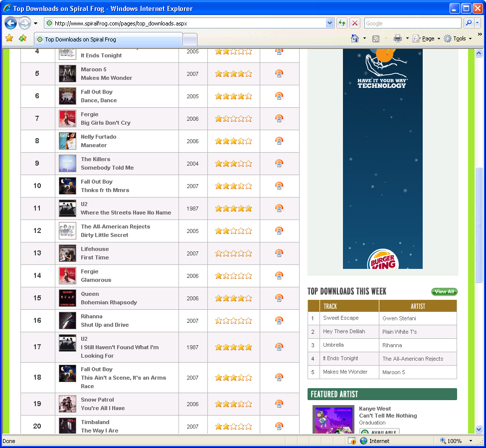The width and height of the screenshot is (486, 448).
Task: Run Google search with magnifier button
Action: pos(469,23)
